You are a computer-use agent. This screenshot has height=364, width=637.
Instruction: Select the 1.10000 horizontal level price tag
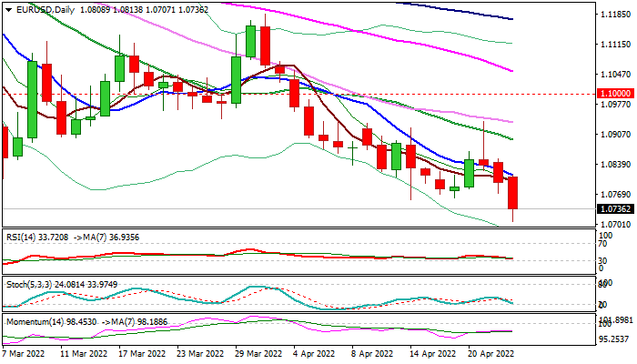pos(611,94)
